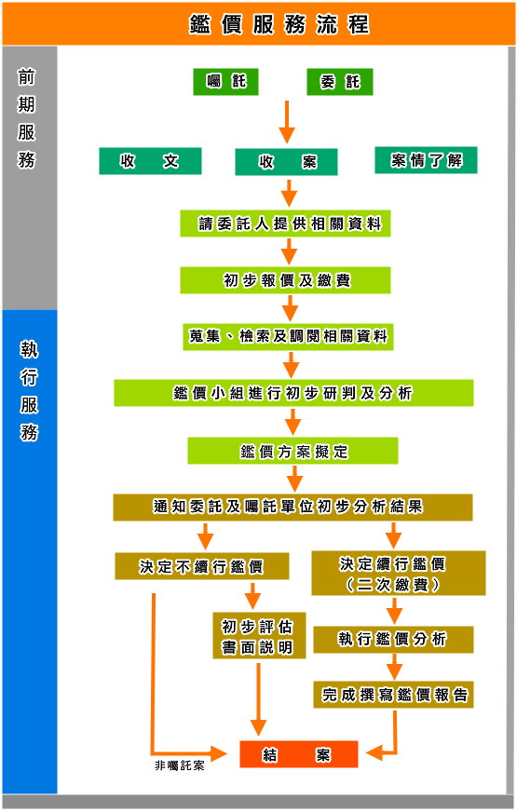Select the 收案 box

(x=287, y=162)
